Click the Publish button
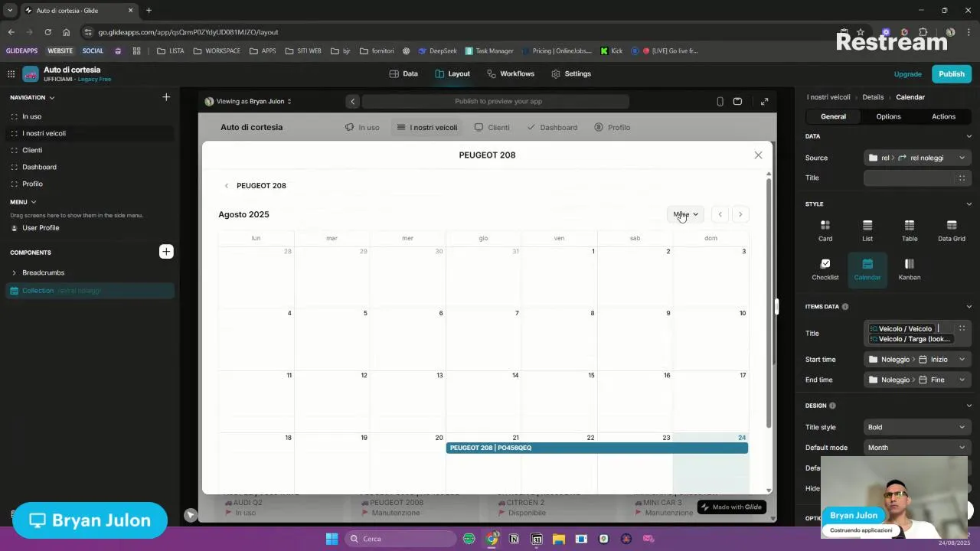The height and width of the screenshot is (551, 980). coord(952,74)
